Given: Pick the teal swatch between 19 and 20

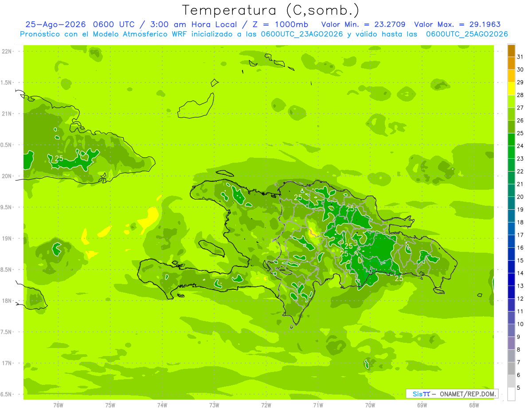Looking at the screenshot, I should (511, 203).
